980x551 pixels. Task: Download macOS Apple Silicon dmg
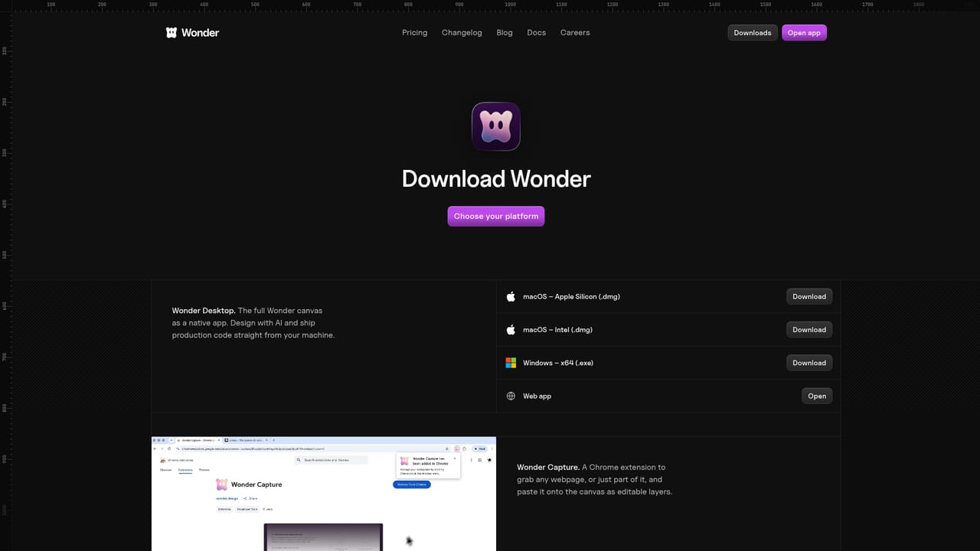pyautogui.click(x=809, y=296)
